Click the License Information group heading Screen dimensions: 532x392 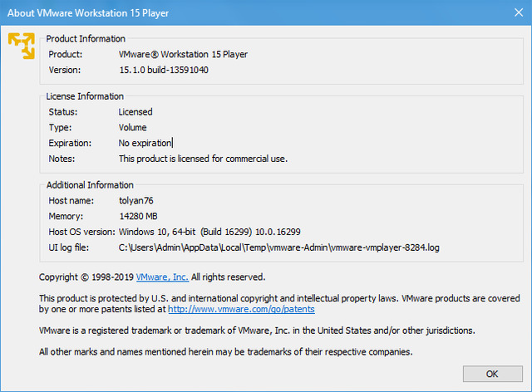[85, 96]
